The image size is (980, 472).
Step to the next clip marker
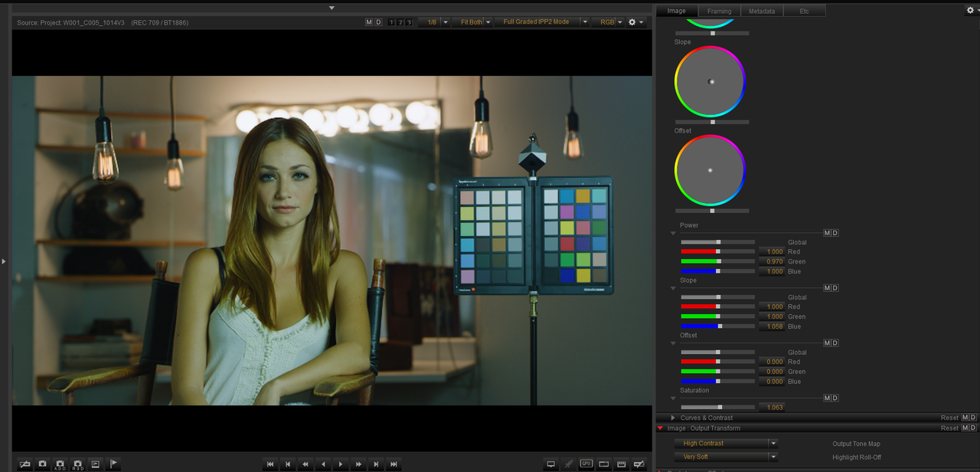click(x=376, y=464)
